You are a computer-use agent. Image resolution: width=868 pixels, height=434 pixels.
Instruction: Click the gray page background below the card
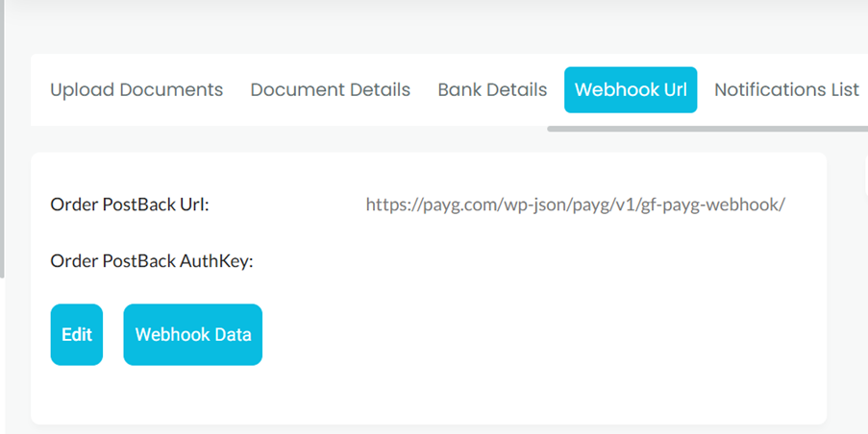pyautogui.click(x=433, y=429)
